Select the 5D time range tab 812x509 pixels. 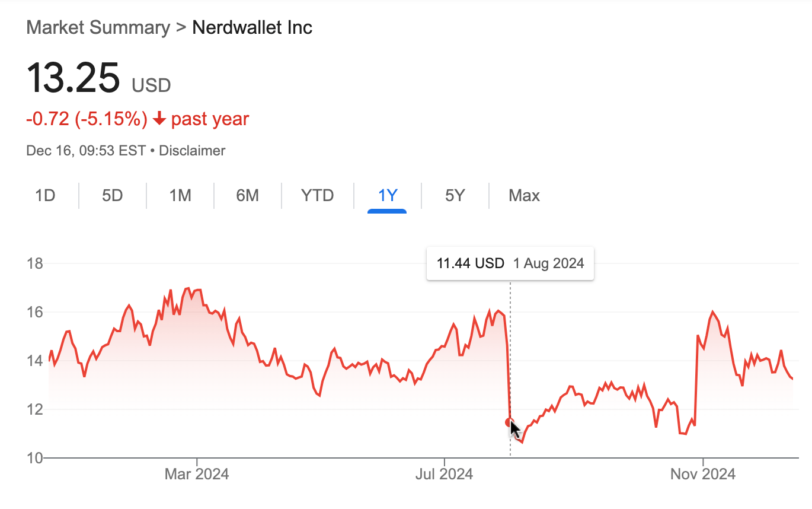pyautogui.click(x=112, y=196)
